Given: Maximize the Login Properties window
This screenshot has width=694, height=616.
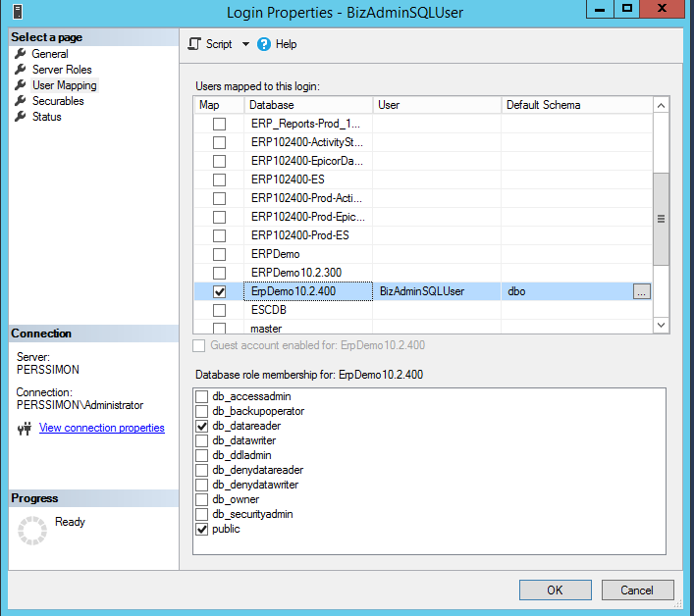Looking at the screenshot, I should (626, 9).
